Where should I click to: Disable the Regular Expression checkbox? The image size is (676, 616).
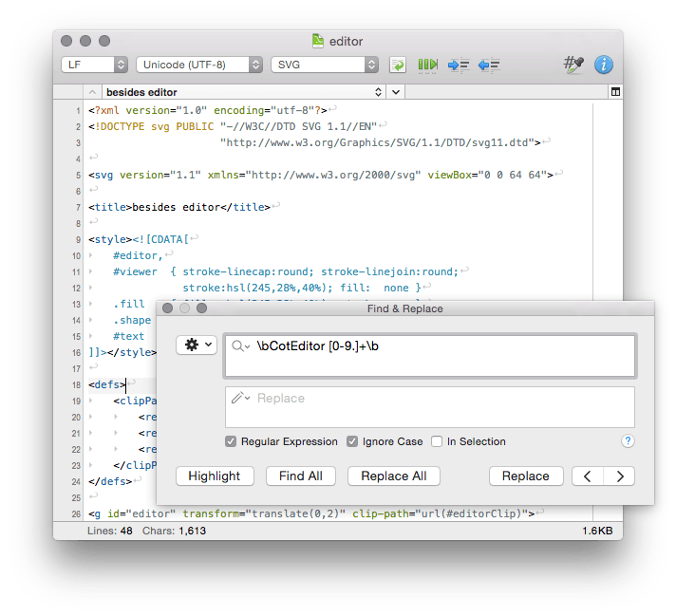[231, 441]
